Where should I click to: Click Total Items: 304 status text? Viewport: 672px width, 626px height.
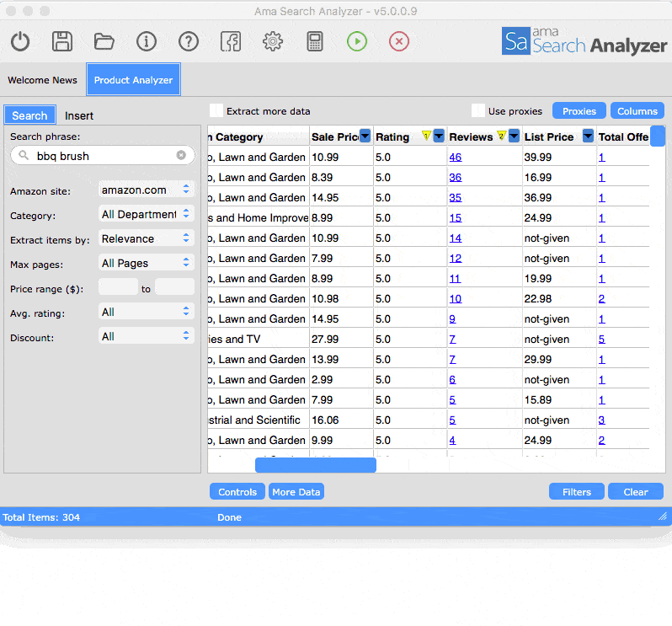click(41, 517)
